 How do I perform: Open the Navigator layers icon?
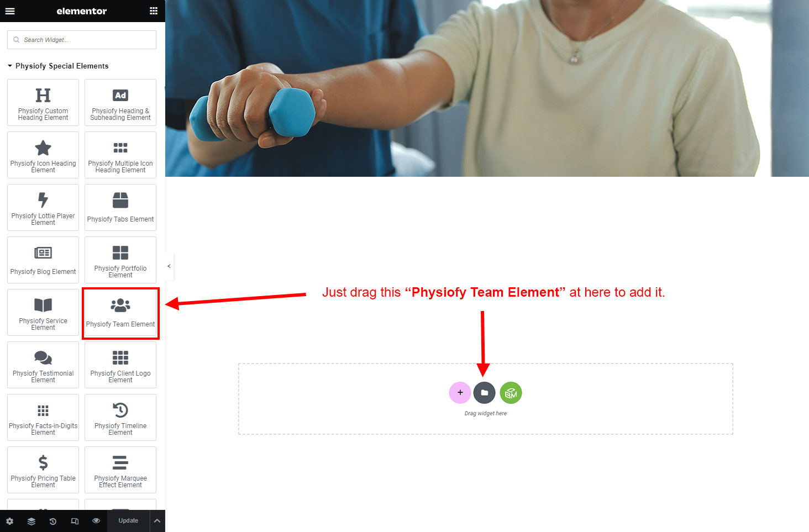(31, 521)
